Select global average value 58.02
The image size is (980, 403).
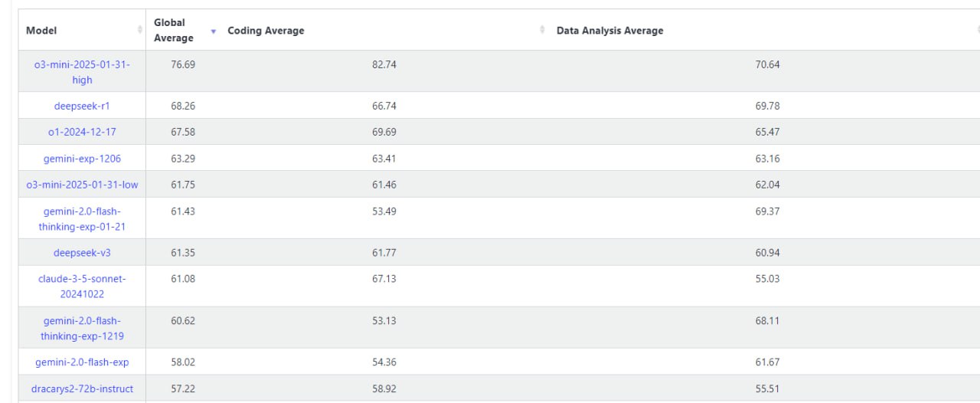point(183,362)
